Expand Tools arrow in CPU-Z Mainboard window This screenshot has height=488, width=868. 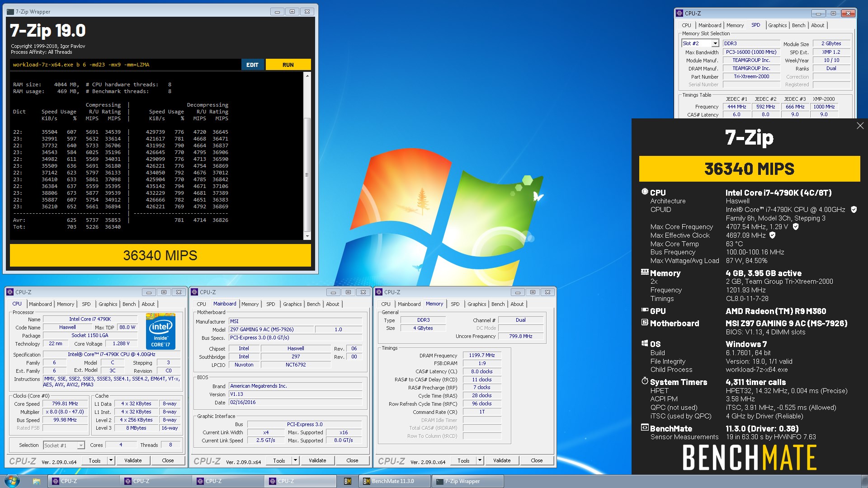(x=295, y=460)
